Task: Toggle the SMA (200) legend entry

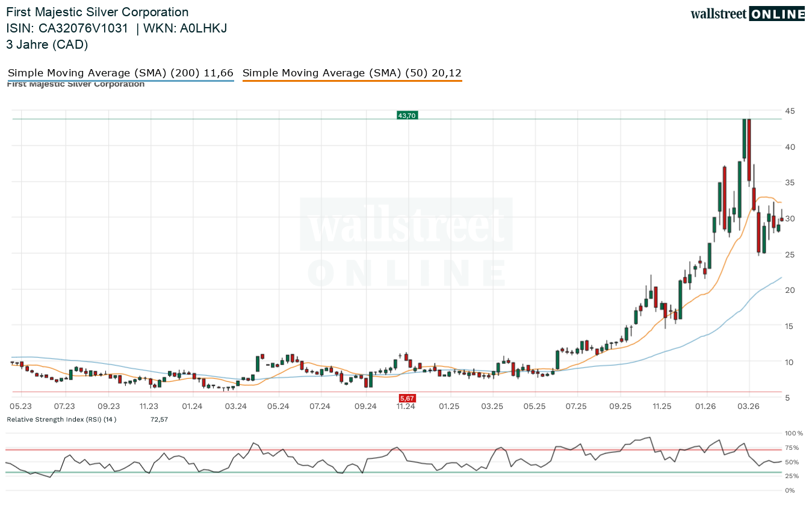Action: click(x=120, y=73)
